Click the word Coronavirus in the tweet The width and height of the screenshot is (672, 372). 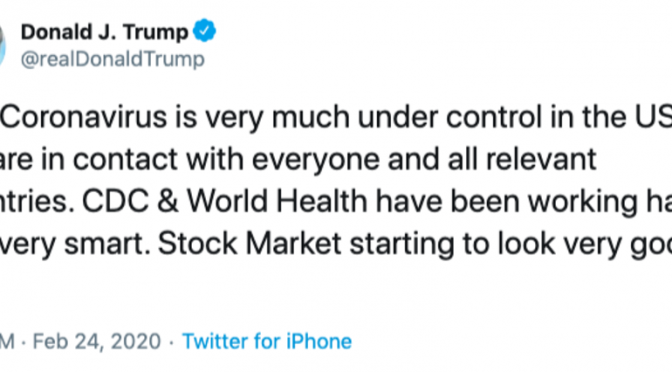point(84,117)
